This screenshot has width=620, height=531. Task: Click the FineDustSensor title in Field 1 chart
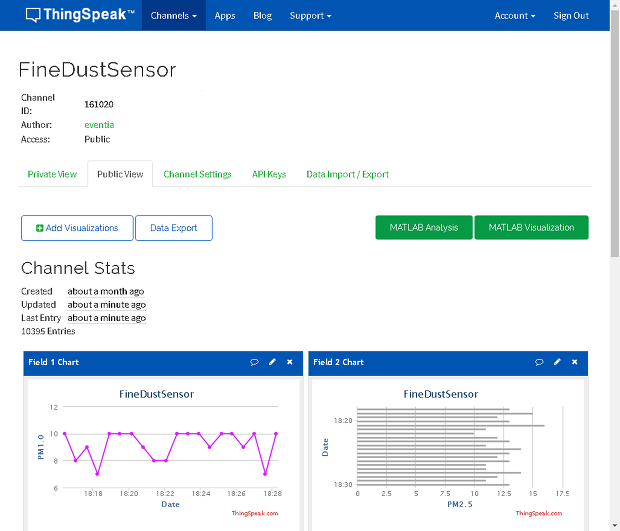156,394
